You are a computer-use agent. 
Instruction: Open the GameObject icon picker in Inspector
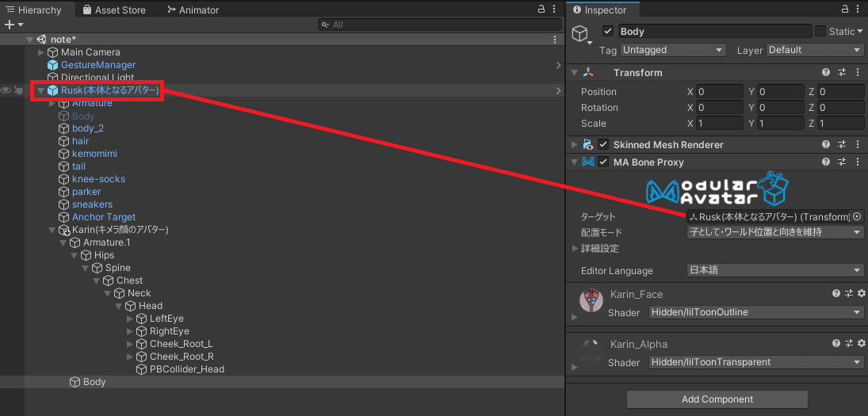(581, 36)
